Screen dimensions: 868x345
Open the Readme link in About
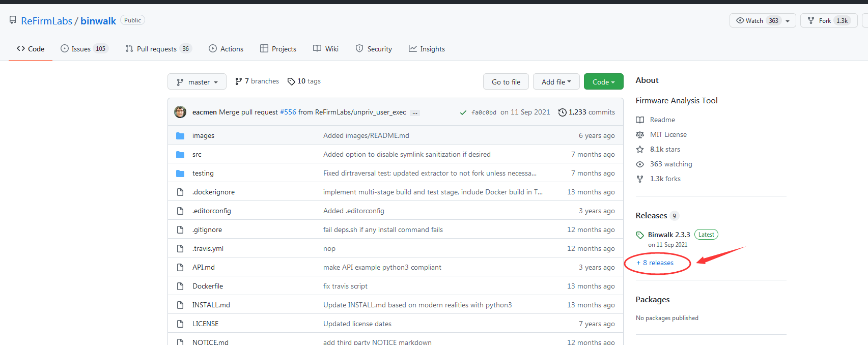click(656, 120)
